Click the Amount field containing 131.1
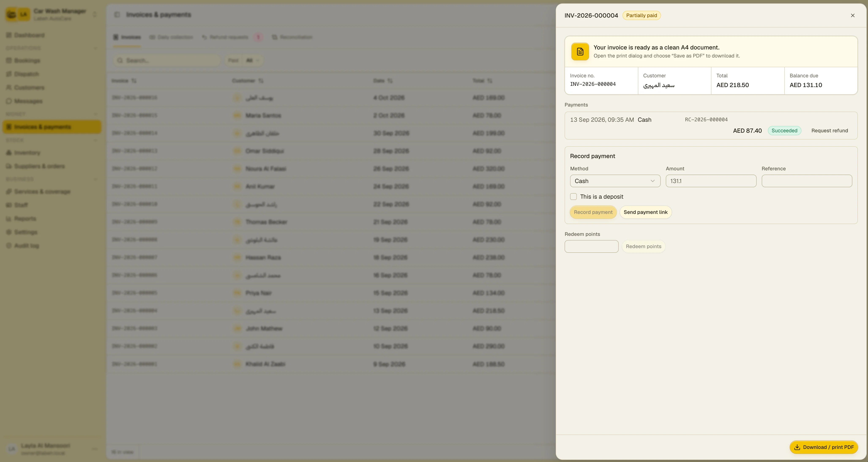The width and height of the screenshot is (868, 462). (711, 181)
